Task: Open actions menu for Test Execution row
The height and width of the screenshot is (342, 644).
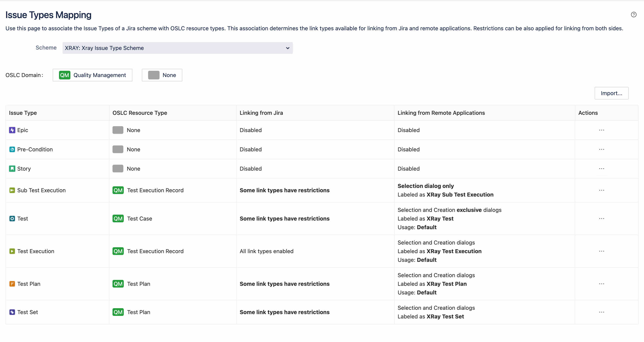Action: click(602, 251)
